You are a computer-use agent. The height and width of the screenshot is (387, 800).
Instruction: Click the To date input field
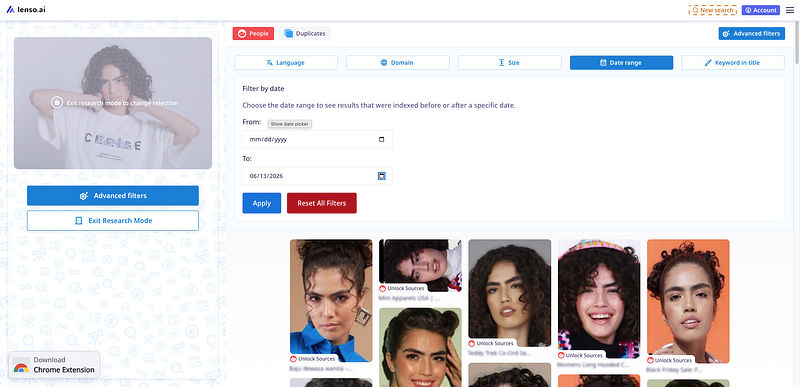tap(317, 176)
